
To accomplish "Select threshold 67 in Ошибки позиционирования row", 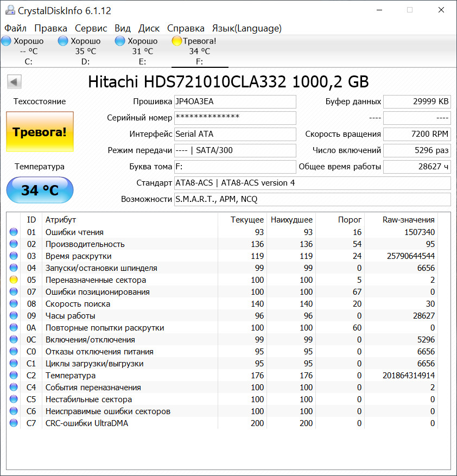I will point(357,291).
